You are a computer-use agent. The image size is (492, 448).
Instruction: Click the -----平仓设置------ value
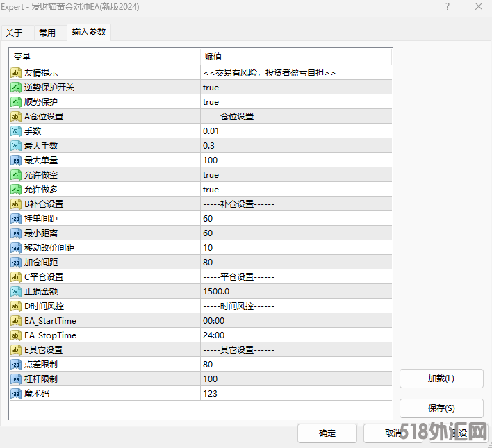[238, 277]
